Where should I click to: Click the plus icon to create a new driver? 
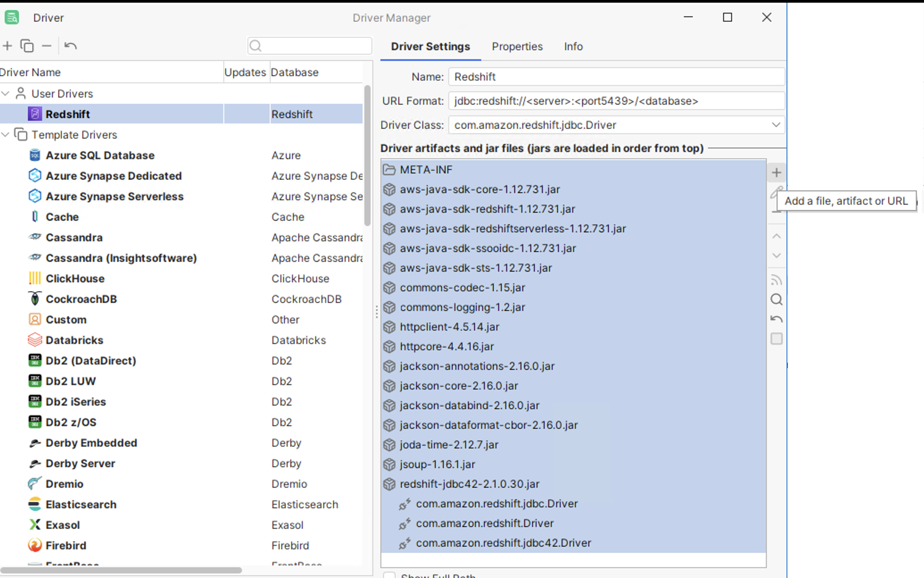(8, 46)
